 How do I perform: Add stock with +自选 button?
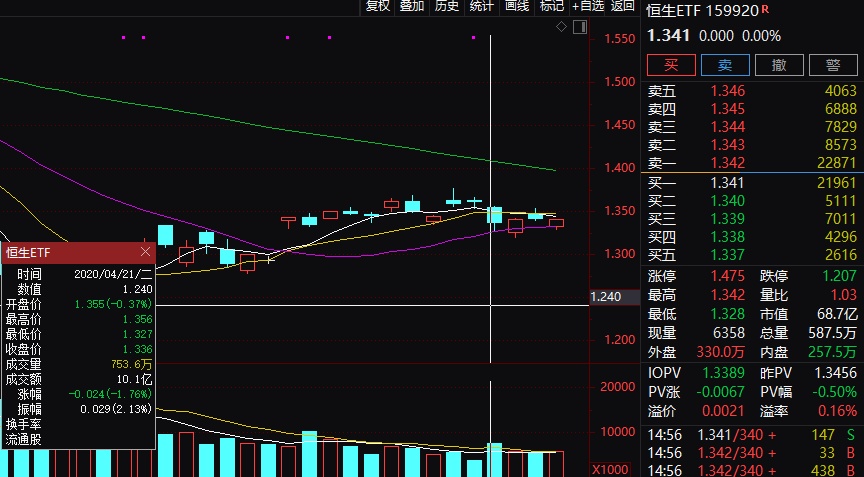pos(588,6)
